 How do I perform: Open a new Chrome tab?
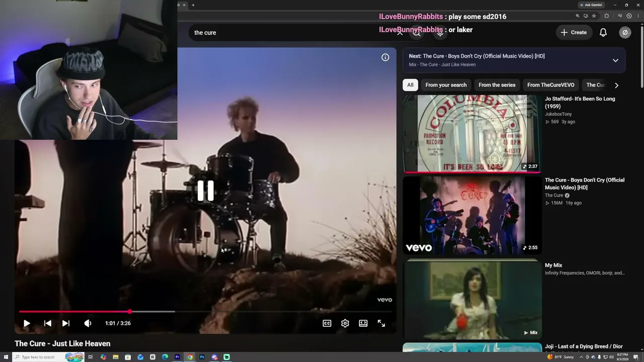(193, 5)
